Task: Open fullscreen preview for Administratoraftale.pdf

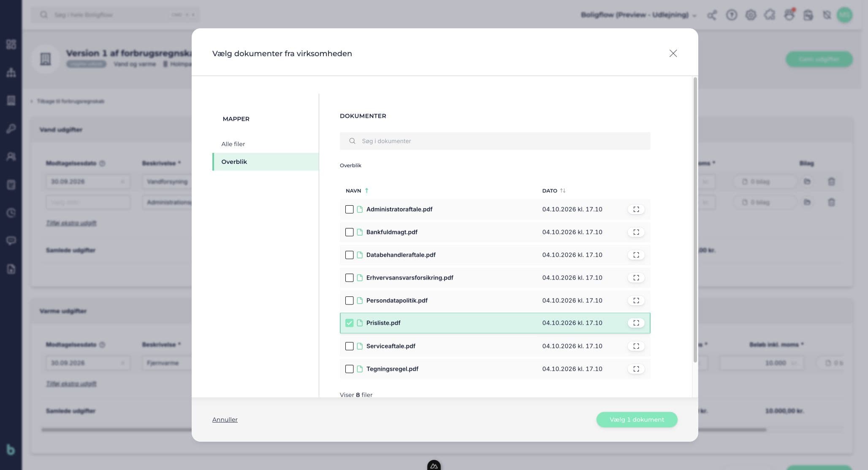Action: [636, 209]
